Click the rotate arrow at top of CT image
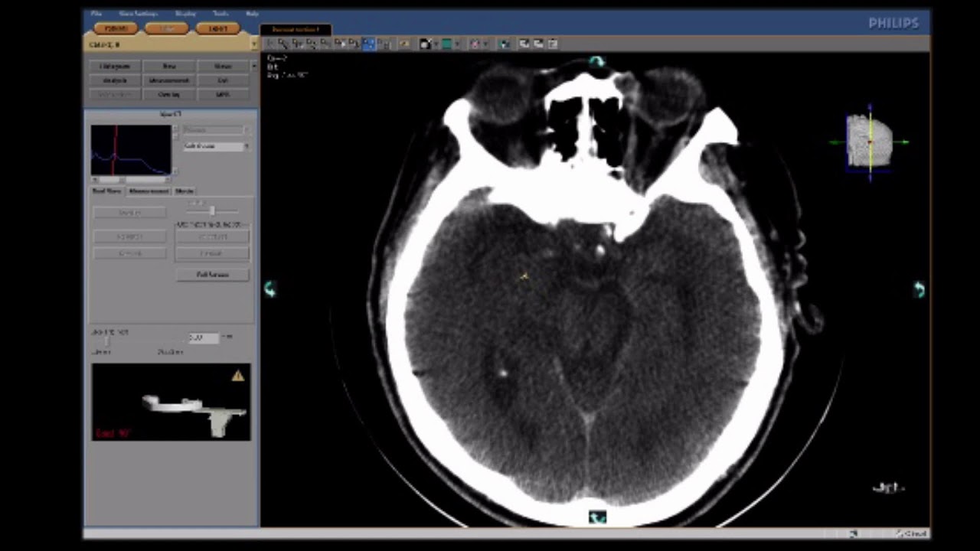 coord(596,61)
